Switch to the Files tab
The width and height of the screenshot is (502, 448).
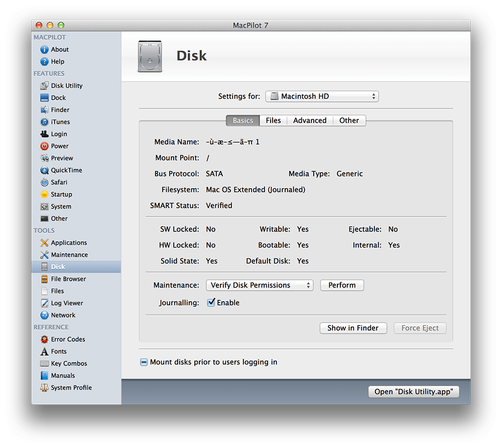[273, 120]
